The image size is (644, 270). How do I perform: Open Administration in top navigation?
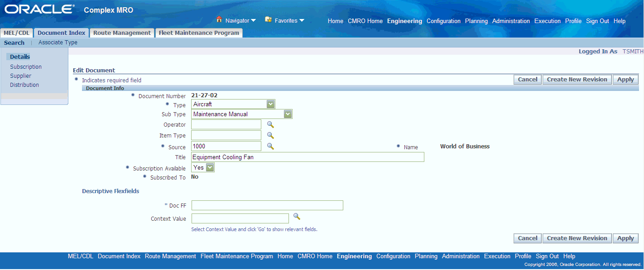pyautogui.click(x=511, y=21)
